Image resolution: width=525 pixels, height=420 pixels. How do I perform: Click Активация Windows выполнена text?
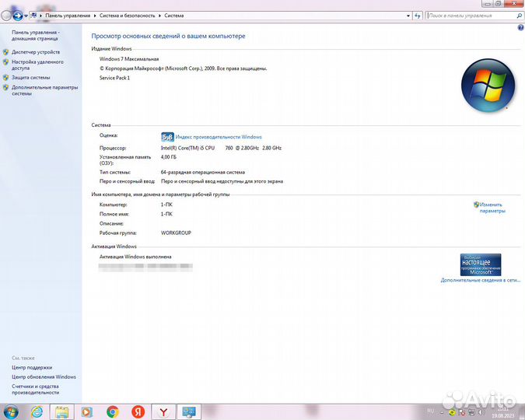pos(135,257)
